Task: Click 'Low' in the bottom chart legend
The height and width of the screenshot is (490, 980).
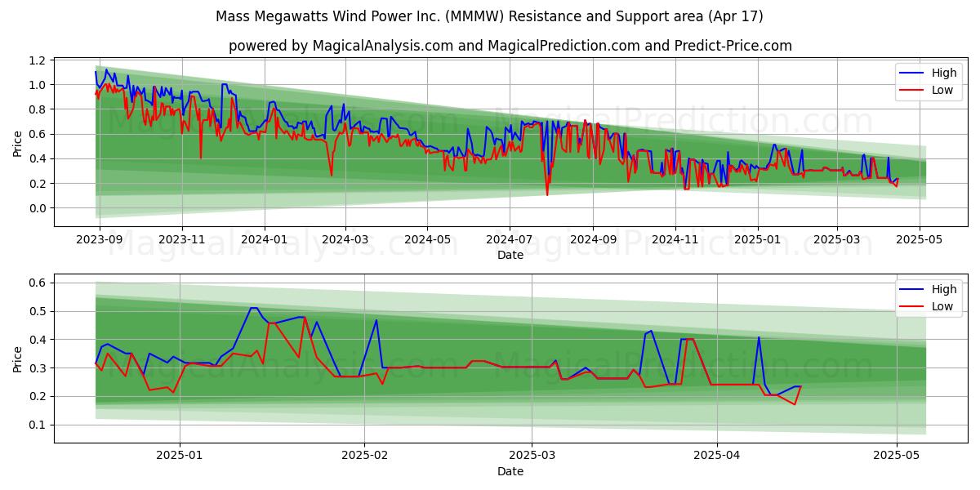Action: pyautogui.click(x=942, y=306)
